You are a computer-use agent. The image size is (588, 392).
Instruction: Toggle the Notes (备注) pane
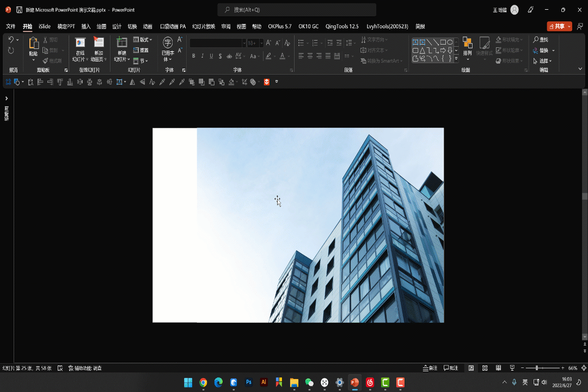pyautogui.click(x=430, y=368)
